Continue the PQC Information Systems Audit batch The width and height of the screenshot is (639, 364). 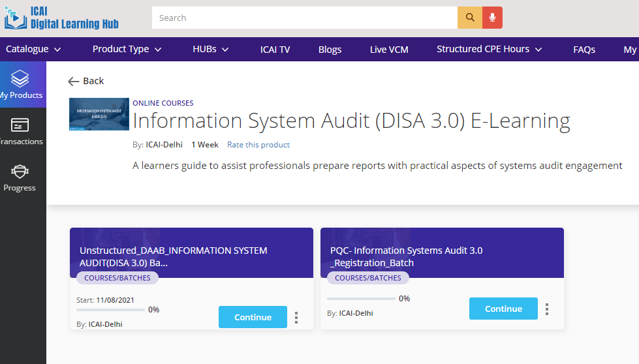[503, 309]
